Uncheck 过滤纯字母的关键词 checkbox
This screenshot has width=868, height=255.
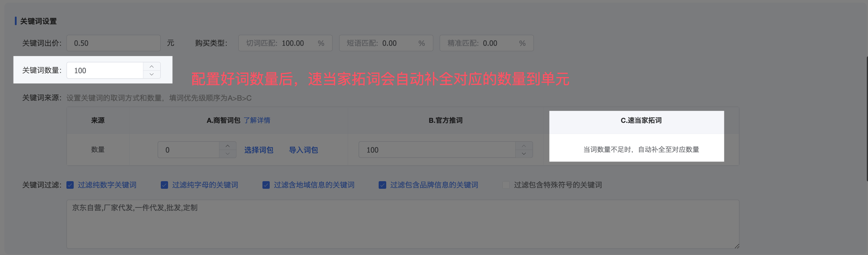(x=165, y=185)
